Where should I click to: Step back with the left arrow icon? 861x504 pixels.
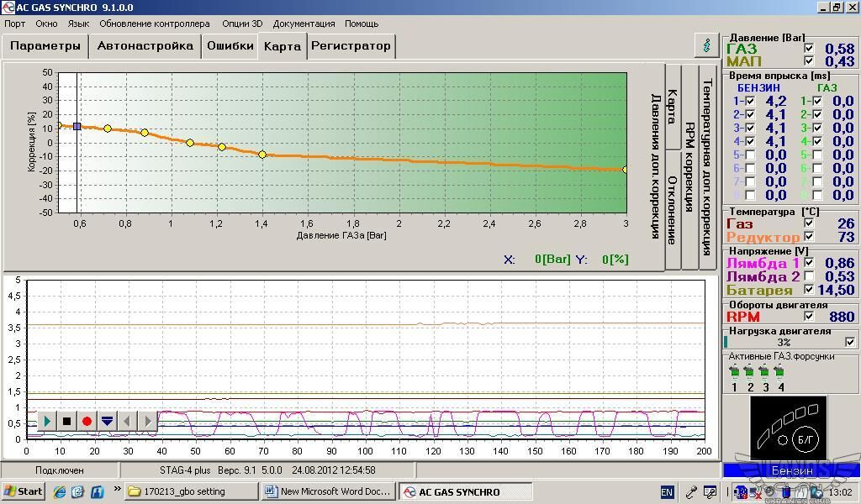point(127,422)
